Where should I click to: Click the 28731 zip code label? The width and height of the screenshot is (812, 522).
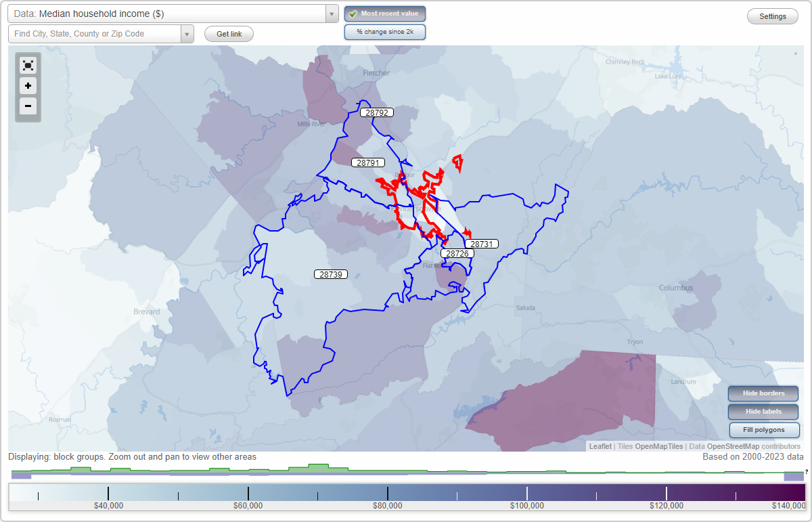pos(482,244)
